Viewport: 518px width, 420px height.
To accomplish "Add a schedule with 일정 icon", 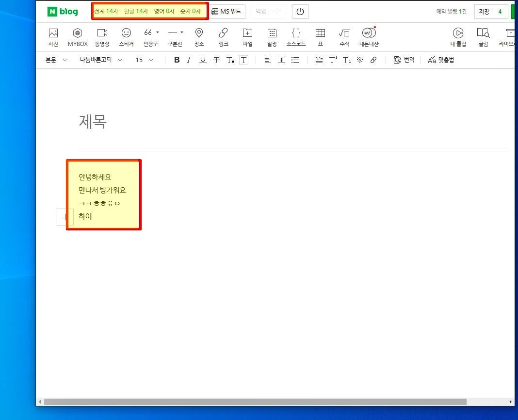I will [x=272, y=37].
